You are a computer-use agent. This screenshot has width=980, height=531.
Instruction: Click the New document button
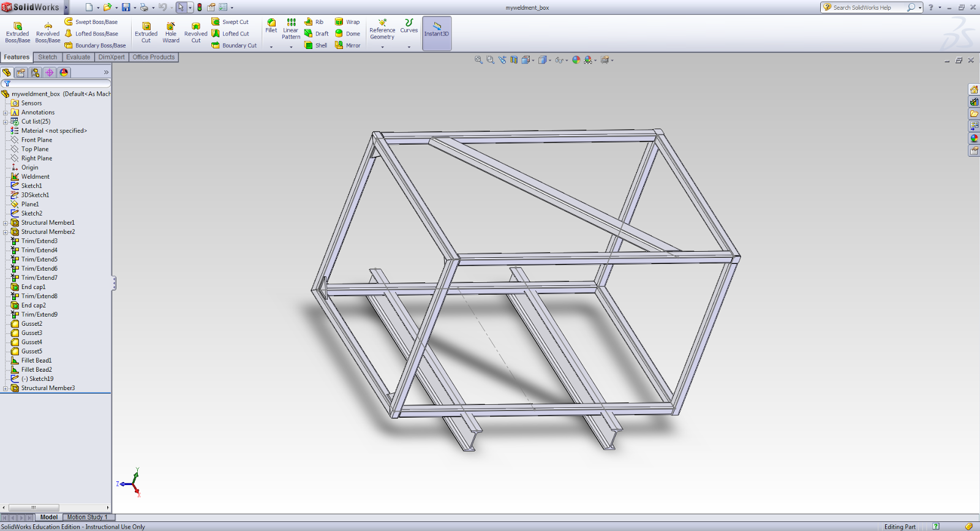(89, 7)
